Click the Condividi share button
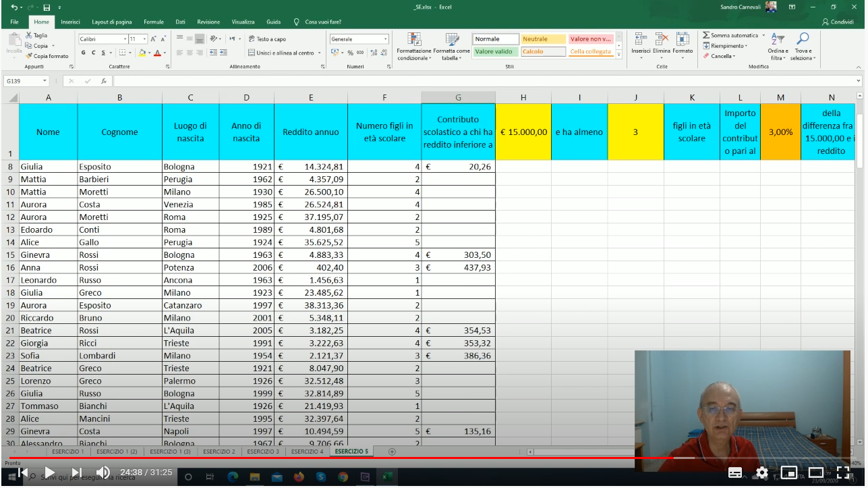The height and width of the screenshot is (488, 868). click(838, 22)
